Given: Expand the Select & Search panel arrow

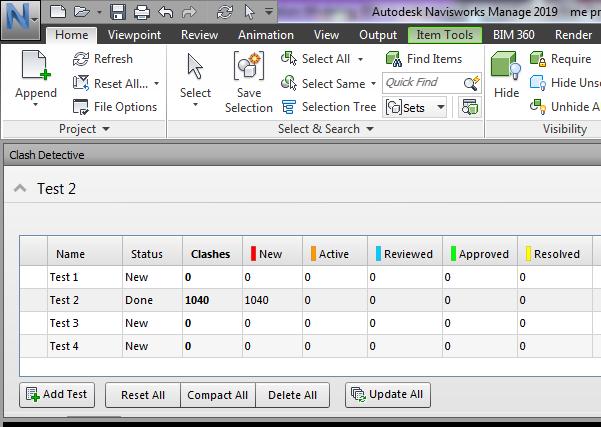Looking at the screenshot, I should coord(370,129).
